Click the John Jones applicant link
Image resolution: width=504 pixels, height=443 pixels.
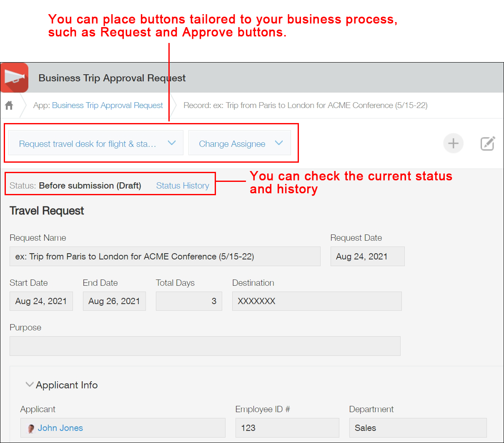pyautogui.click(x=60, y=428)
